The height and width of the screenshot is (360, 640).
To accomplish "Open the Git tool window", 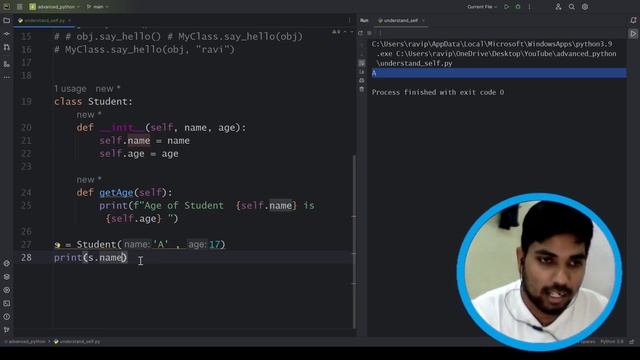I will tap(7, 330).
